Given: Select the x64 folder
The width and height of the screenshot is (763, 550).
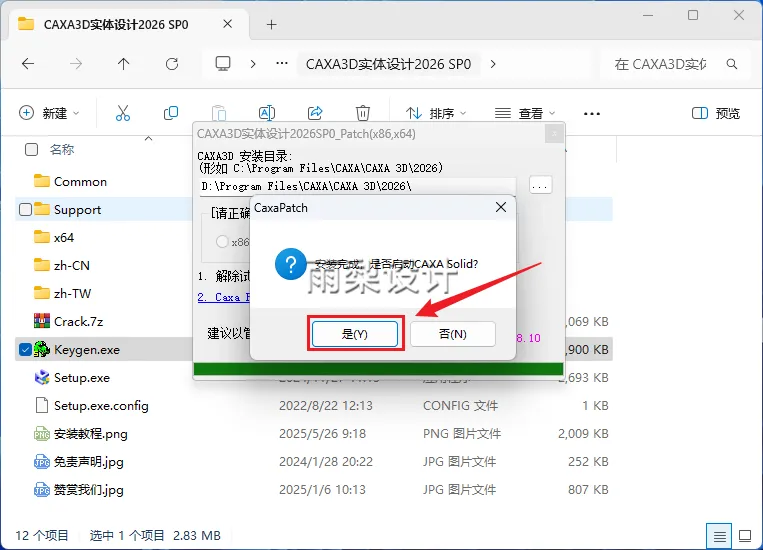Looking at the screenshot, I should click(x=54, y=238).
